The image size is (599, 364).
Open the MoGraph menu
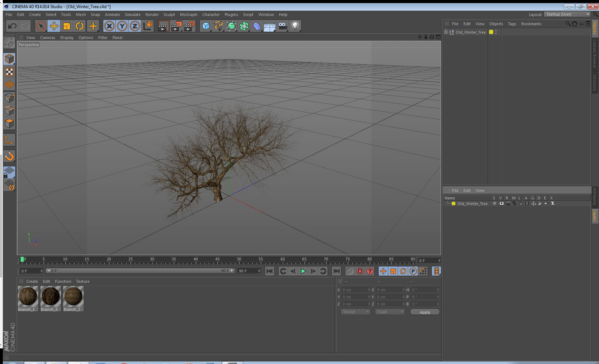[188, 15]
